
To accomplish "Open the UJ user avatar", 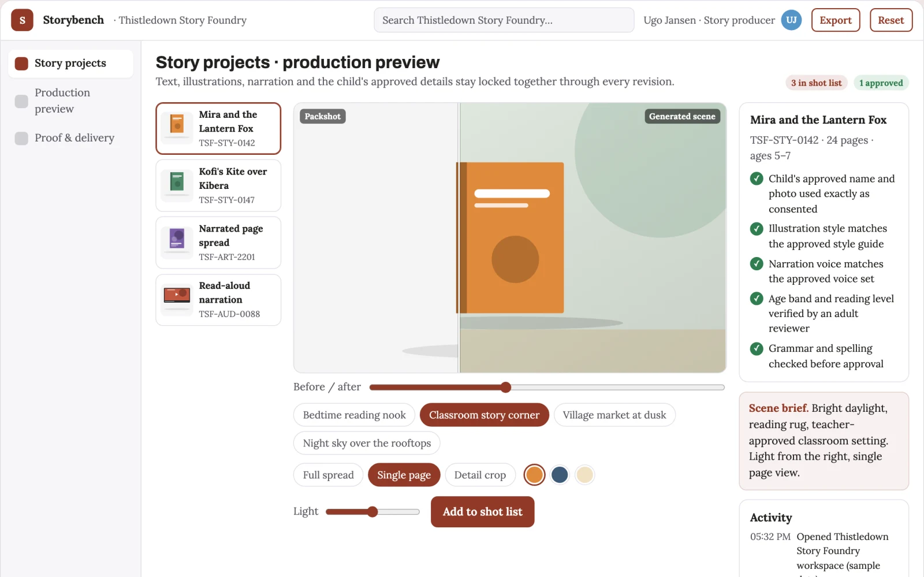I will click(791, 20).
